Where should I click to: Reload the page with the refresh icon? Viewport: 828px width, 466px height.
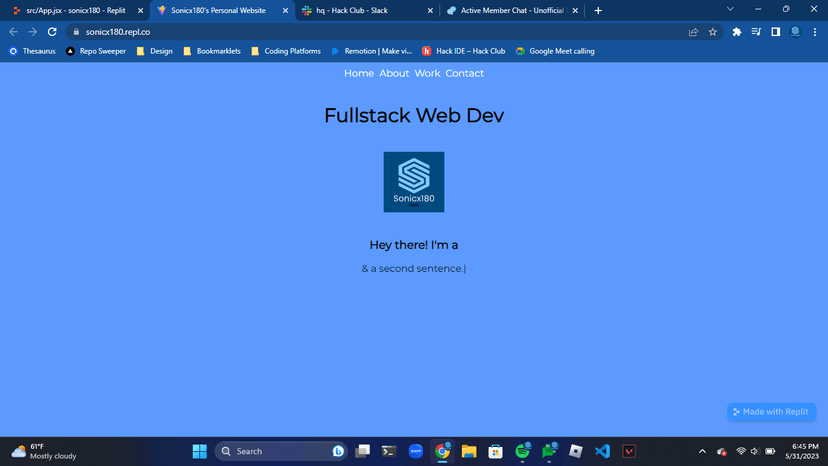pyautogui.click(x=52, y=32)
